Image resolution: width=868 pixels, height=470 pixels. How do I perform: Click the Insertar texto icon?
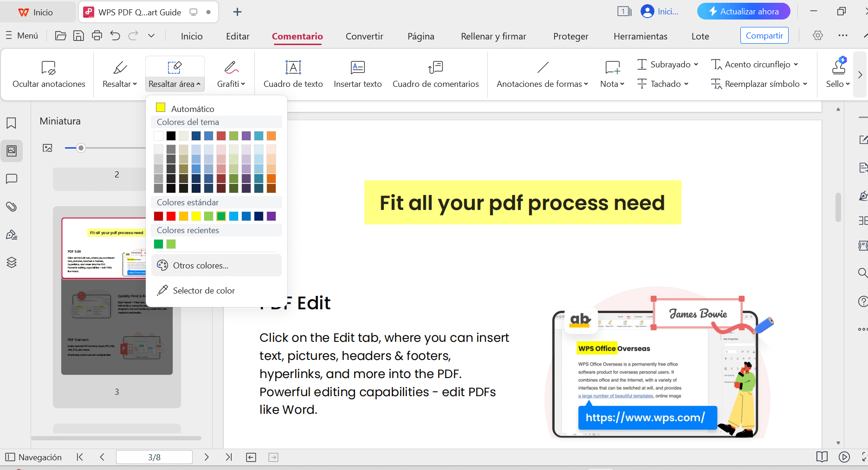(357, 68)
